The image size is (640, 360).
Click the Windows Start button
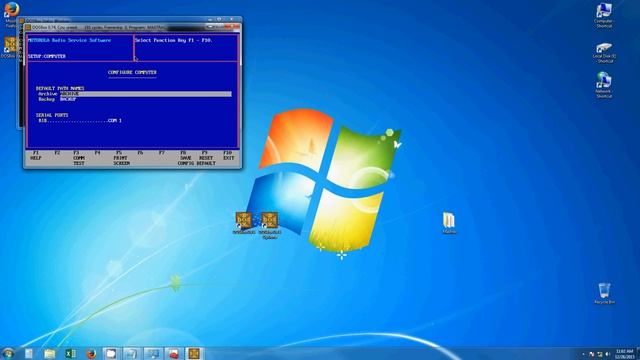point(8,353)
